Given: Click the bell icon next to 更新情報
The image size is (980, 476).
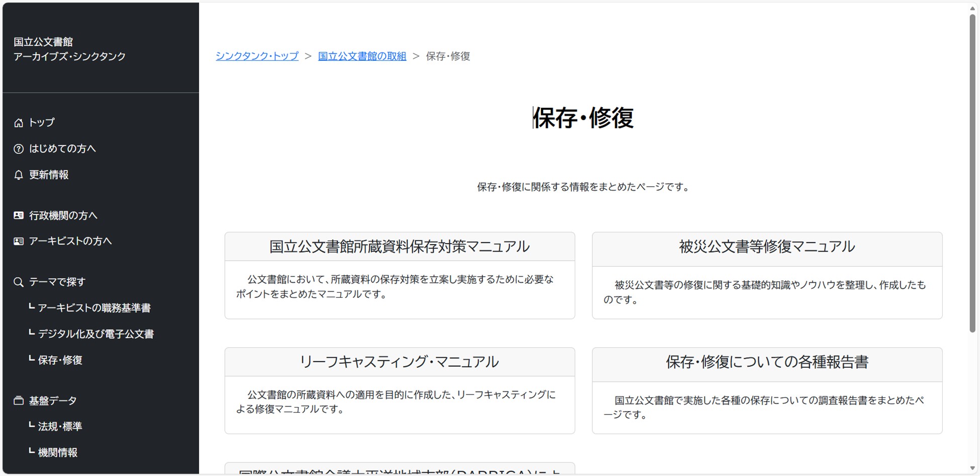Looking at the screenshot, I should click(x=19, y=175).
